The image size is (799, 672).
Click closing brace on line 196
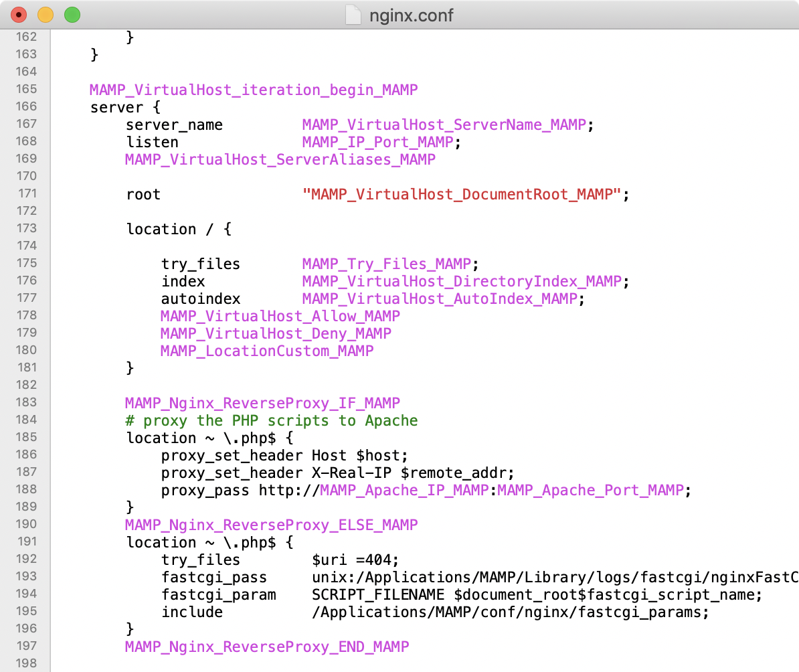(x=130, y=629)
